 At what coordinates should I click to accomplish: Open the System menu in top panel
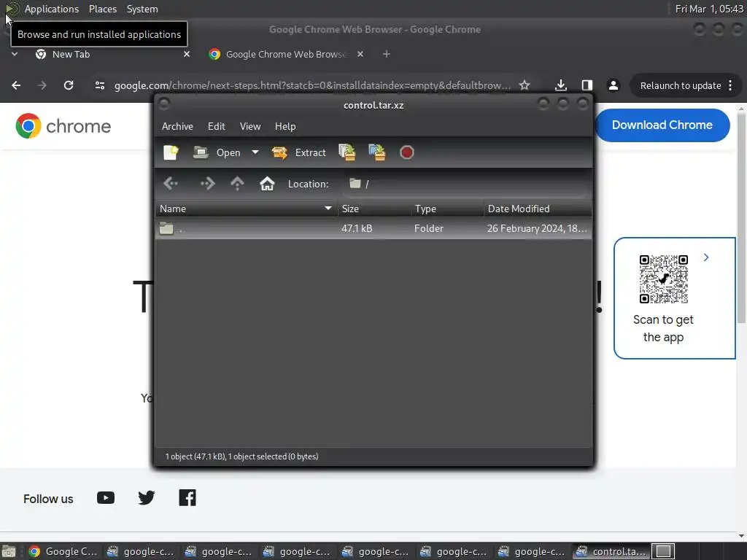(x=142, y=9)
